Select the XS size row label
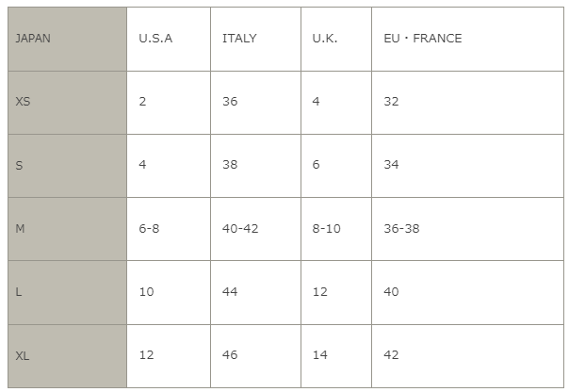This screenshot has height=392, width=569. [x=67, y=102]
